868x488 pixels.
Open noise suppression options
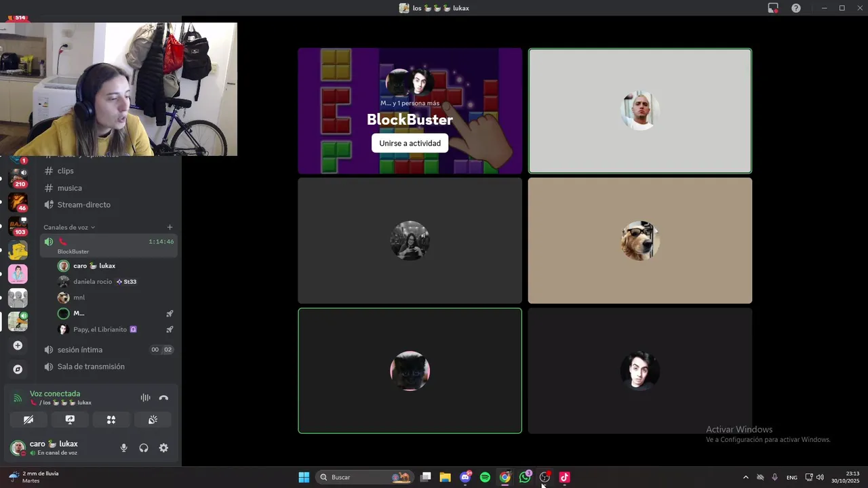tap(145, 398)
